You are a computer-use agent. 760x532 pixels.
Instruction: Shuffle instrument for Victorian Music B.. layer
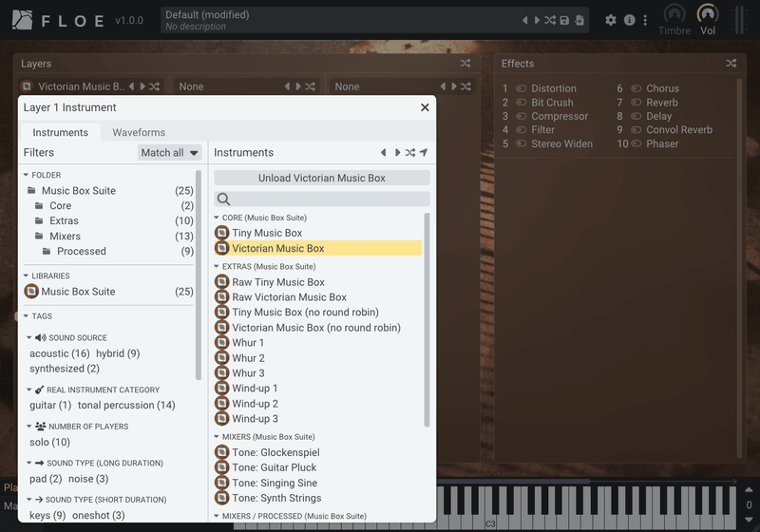pos(154,86)
